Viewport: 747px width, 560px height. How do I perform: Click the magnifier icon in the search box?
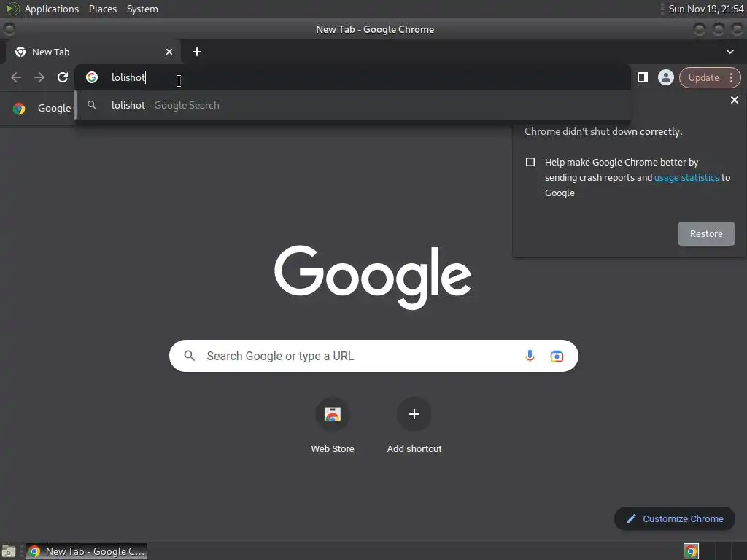pyautogui.click(x=189, y=356)
